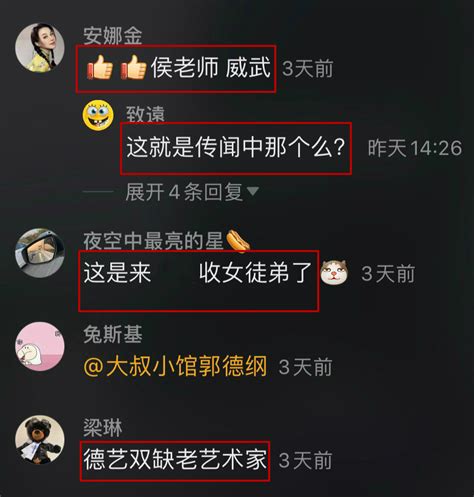Select comment 这是来 收女徒弟了
This screenshot has width=474, height=497.
[197, 273]
